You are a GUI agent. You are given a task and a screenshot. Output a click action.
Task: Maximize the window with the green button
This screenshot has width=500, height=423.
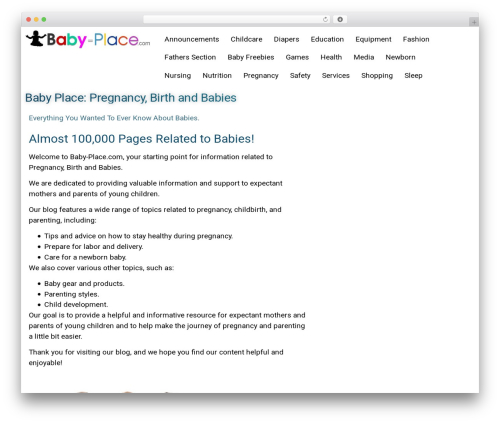click(44, 20)
